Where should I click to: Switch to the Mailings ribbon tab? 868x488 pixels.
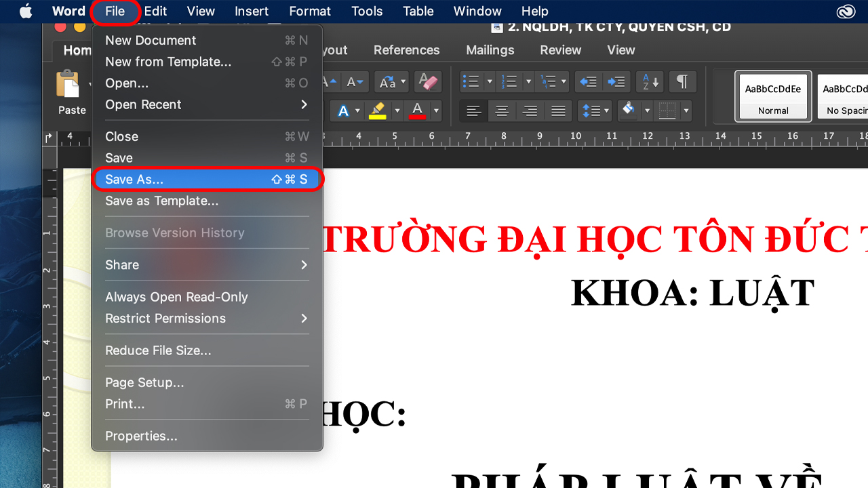tap(490, 50)
